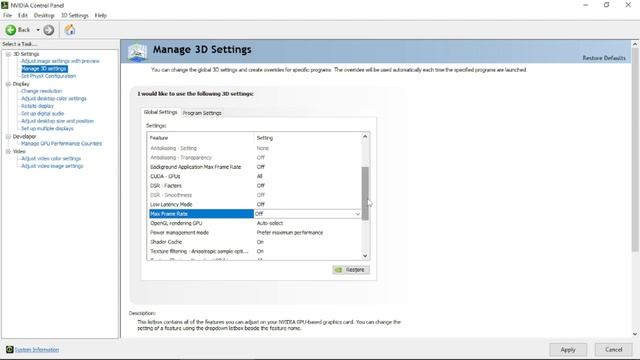
Task: Open the File menu
Action: (x=7, y=16)
